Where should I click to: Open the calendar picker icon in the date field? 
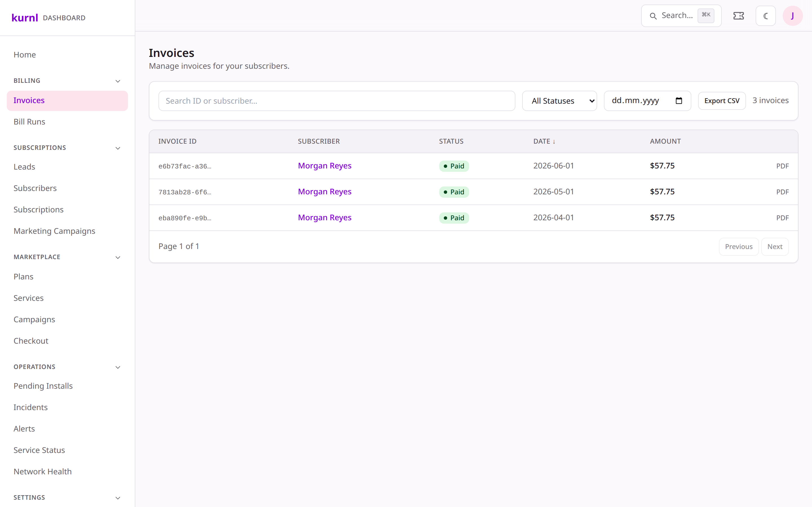coord(679,101)
